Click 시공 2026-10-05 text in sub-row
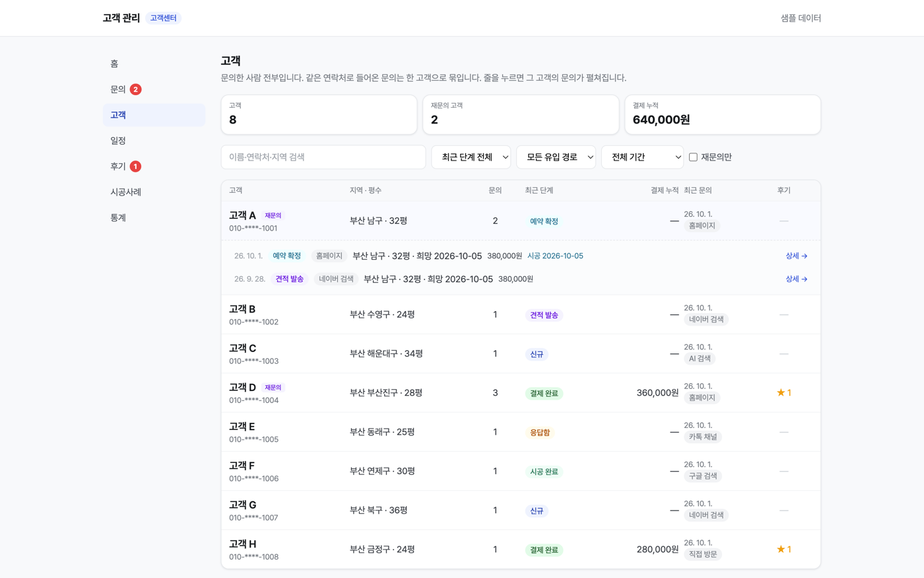 [x=555, y=256]
